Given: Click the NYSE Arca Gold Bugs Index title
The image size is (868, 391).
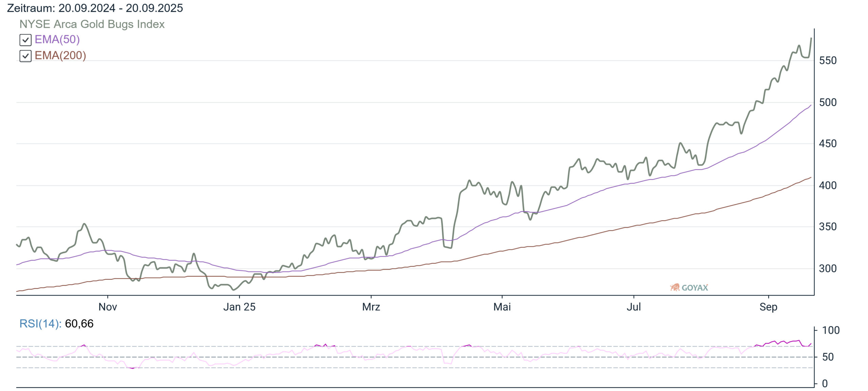Looking at the screenshot, I should (x=92, y=24).
